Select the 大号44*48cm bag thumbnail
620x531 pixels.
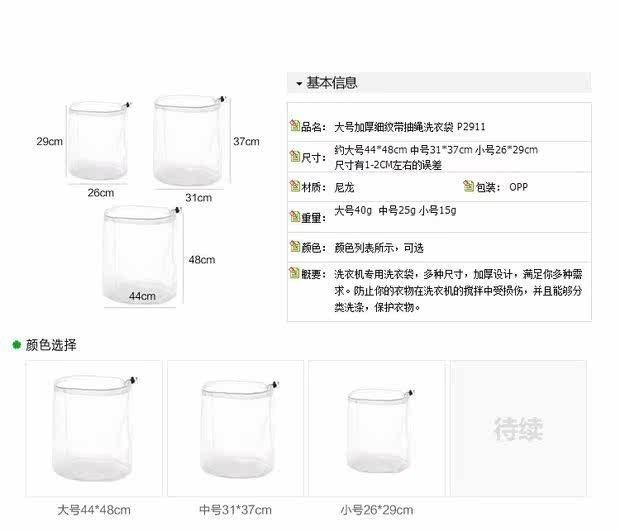point(94,428)
